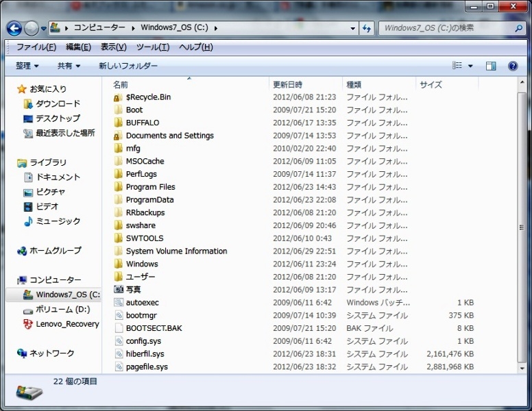Click the Back navigation arrow button
This screenshot has height=411, width=532.
tap(14, 29)
